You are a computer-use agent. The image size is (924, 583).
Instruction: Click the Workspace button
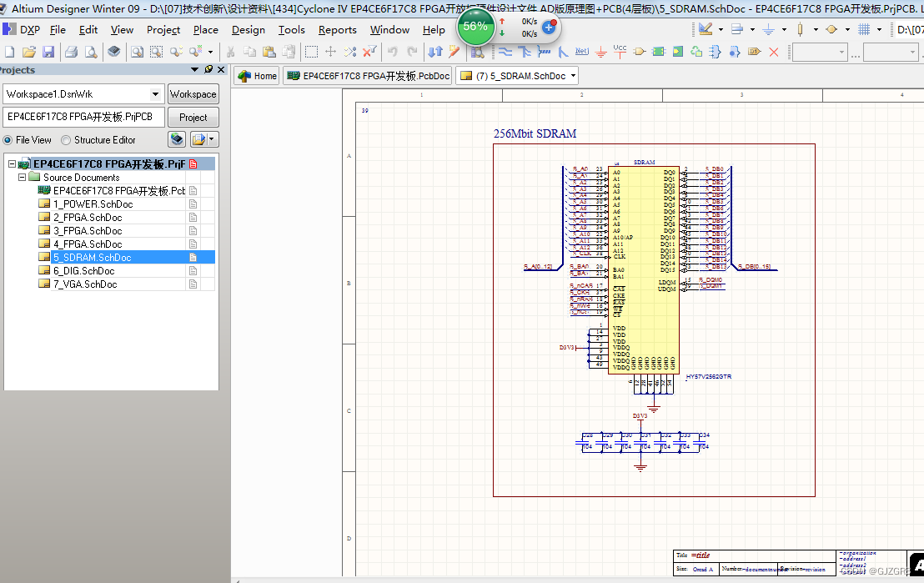click(193, 94)
